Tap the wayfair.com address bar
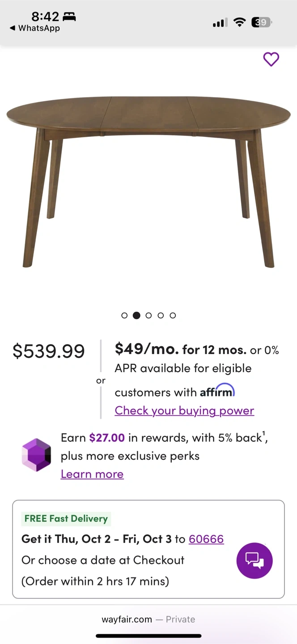This screenshot has width=297, height=644. pyautogui.click(x=148, y=619)
